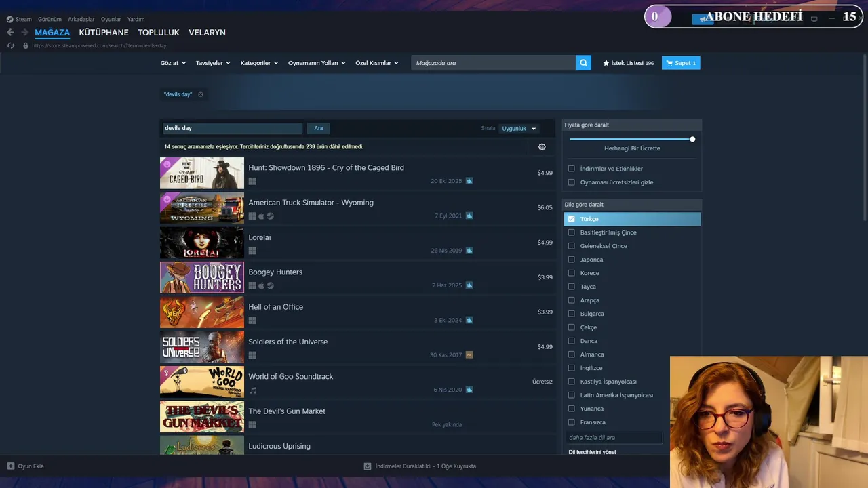Open İstek Listesi wishlist link
Viewport: 868px width, 488px height.
click(628, 63)
